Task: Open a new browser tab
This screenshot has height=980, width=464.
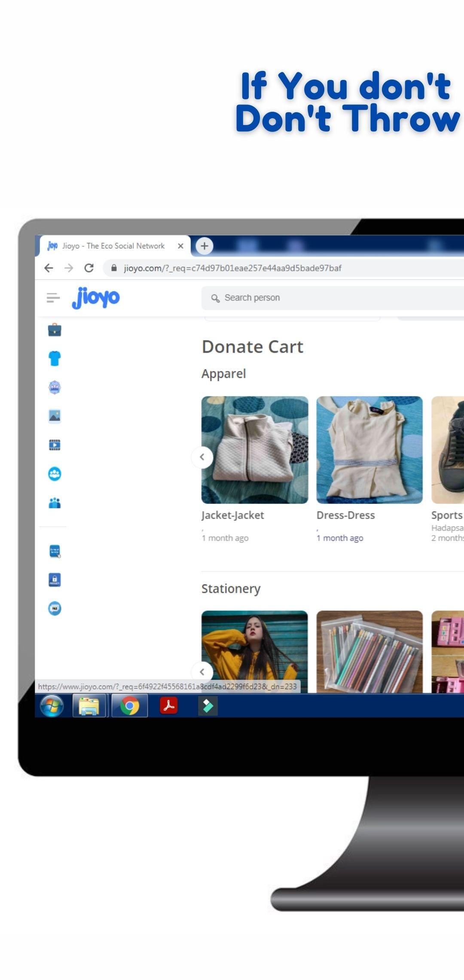Action: coord(205,246)
